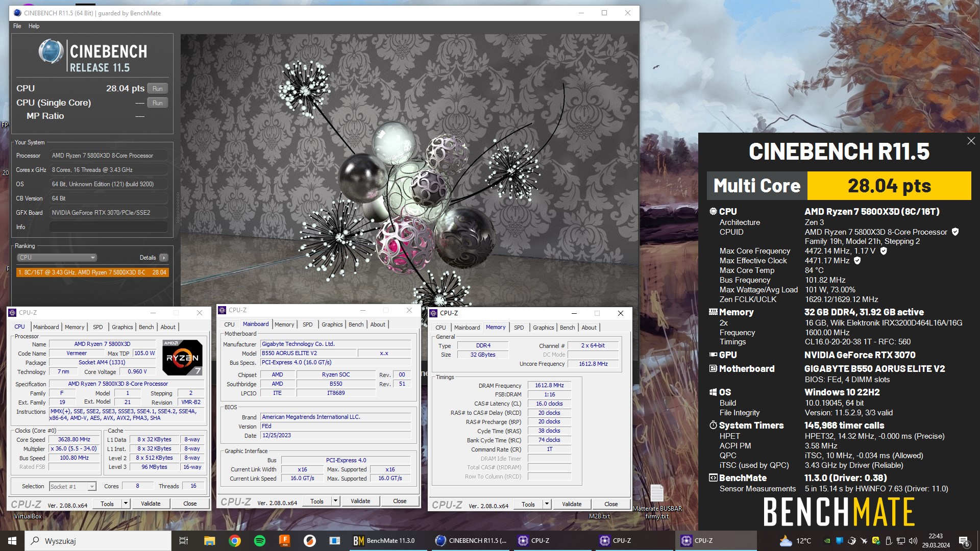Image resolution: width=980 pixels, height=551 pixels.
Task: Click the Details arrow button in Ranking
Action: click(163, 258)
